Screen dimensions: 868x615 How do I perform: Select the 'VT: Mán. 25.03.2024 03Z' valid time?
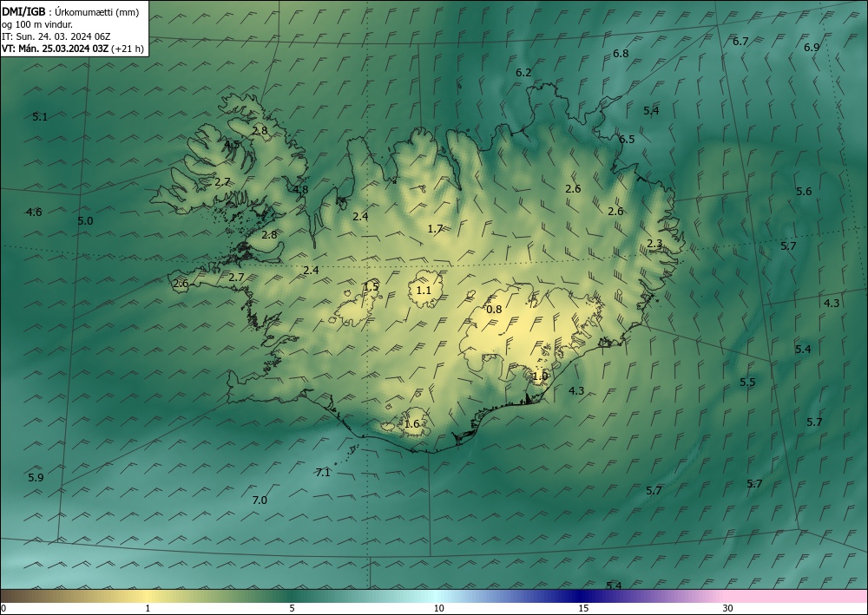click(x=56, y=49)
